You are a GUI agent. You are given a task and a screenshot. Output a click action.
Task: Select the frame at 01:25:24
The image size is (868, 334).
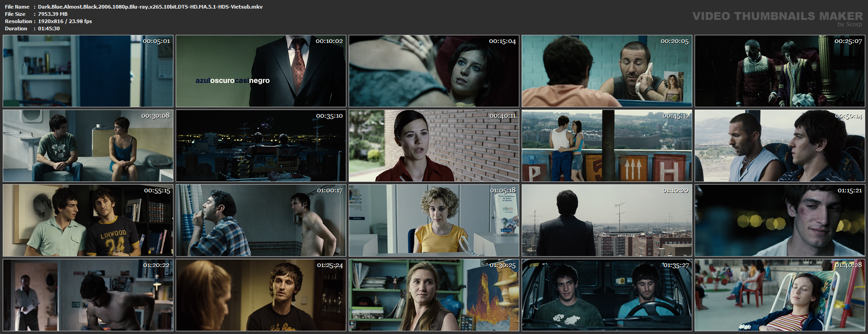tap(261, 295)
